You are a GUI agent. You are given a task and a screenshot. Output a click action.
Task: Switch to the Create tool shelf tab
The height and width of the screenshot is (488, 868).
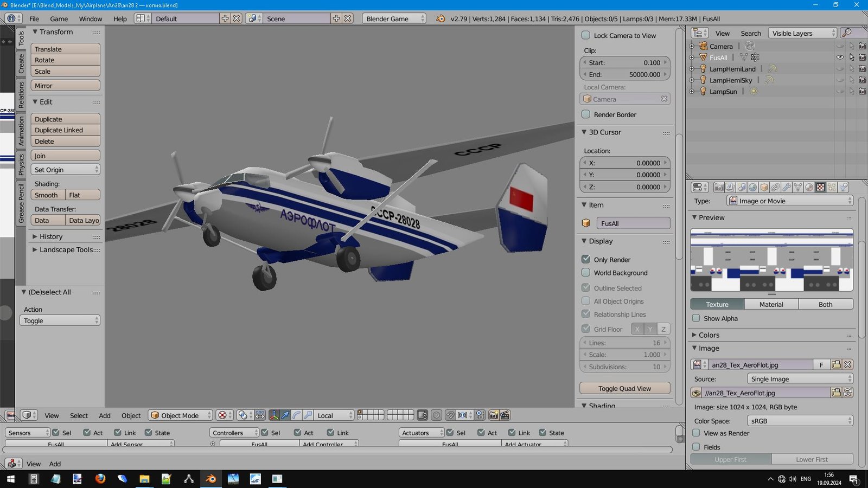coord(21,64)
